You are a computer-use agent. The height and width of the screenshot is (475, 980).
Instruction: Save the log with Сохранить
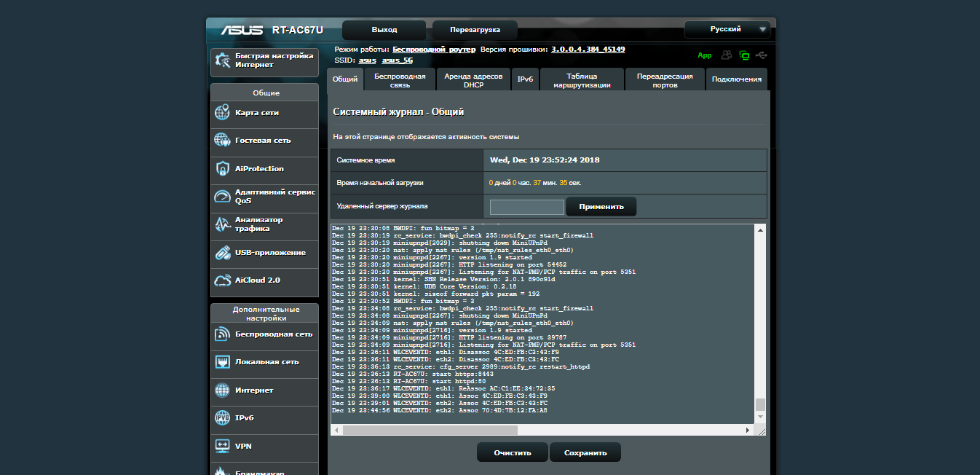pos(585,452)
